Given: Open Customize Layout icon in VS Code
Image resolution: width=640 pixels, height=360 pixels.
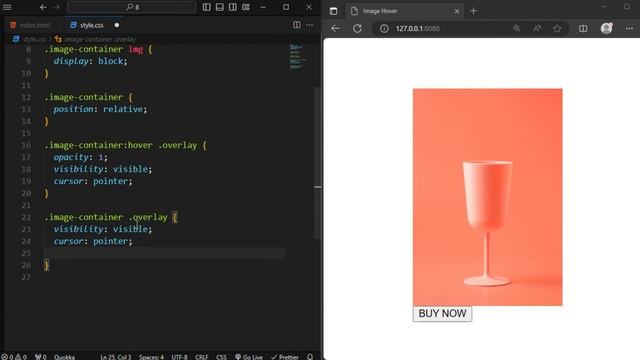Looking at the screenshot, I should click(x=246, y=7).
